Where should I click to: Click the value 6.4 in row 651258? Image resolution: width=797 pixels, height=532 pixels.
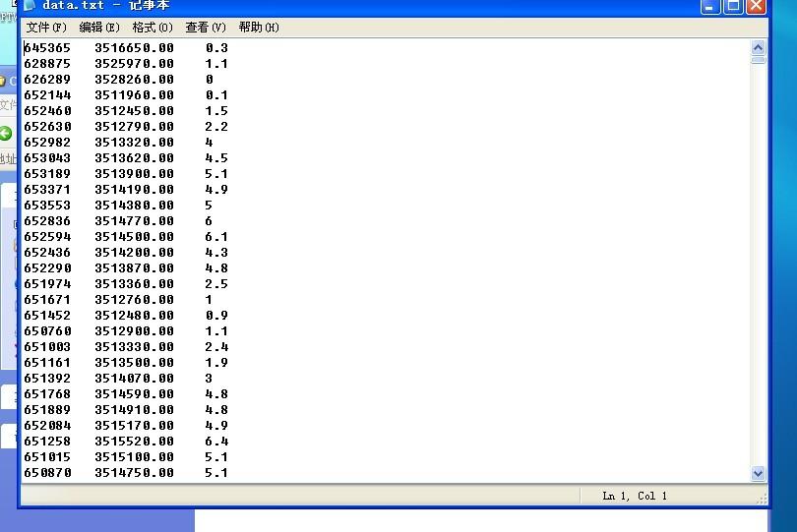[216, 442]
